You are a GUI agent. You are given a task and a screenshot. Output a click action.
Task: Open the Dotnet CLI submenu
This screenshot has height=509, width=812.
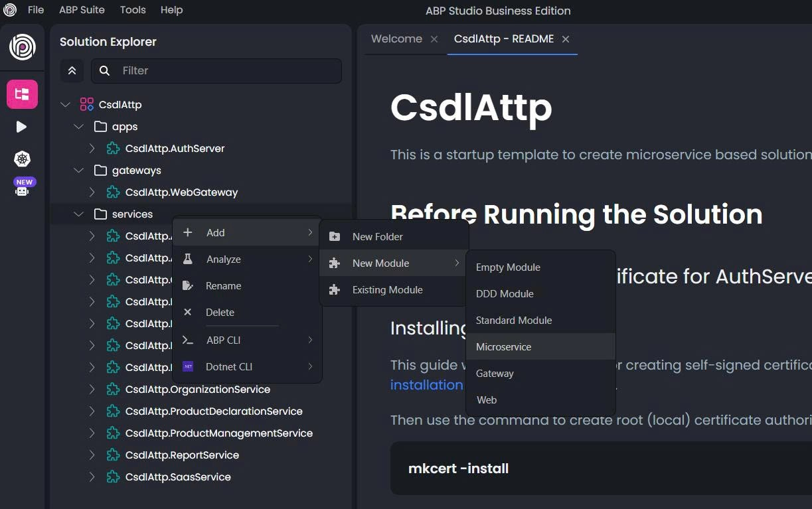coord(247,366)
